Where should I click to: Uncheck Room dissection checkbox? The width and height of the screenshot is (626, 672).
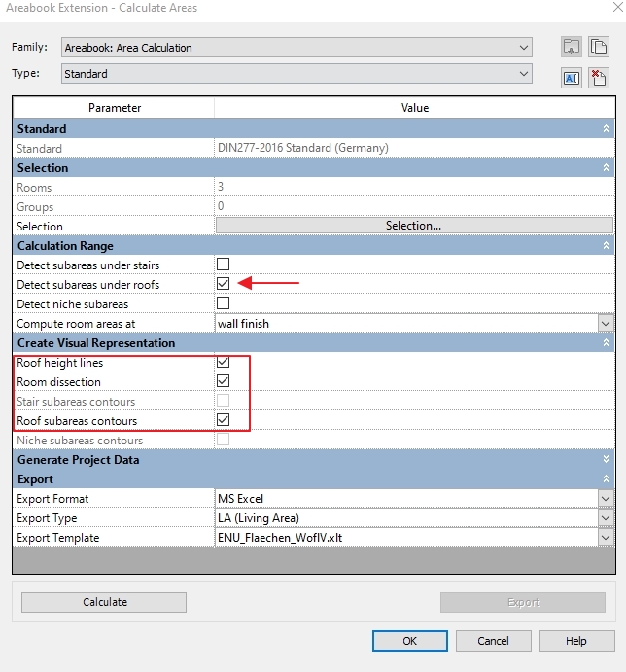point(223,381)
